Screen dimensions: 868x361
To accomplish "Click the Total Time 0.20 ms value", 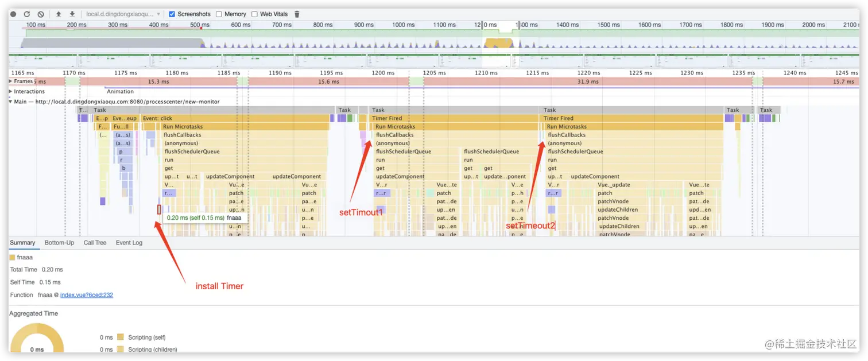I will [x=52, y=270].
